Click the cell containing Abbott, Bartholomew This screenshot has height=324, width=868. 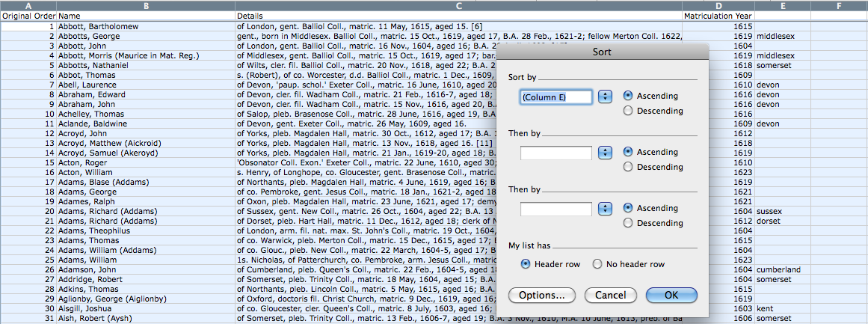point(98,26)
